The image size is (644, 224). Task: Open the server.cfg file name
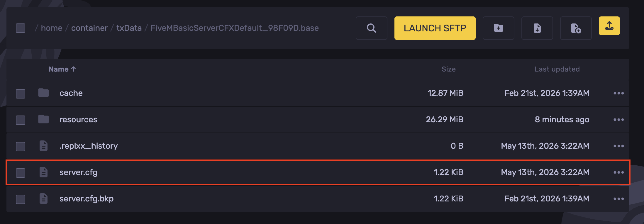pyautogui.click(x=78, y=172)
